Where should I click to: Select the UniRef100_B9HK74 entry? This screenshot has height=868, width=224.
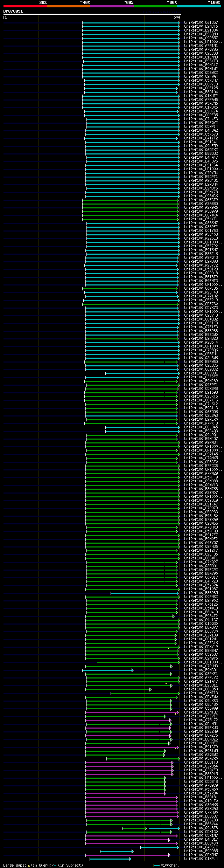pos(201,111)
